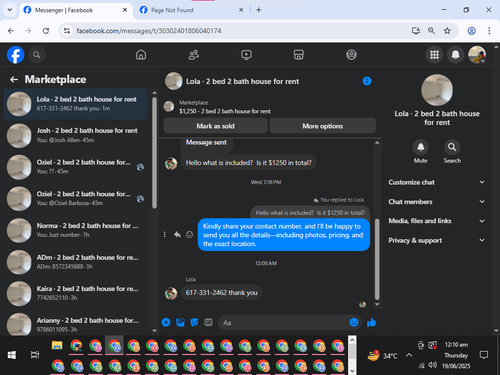
Task: Reload the page in Chrome toolbar
Action: click(46, 31)
